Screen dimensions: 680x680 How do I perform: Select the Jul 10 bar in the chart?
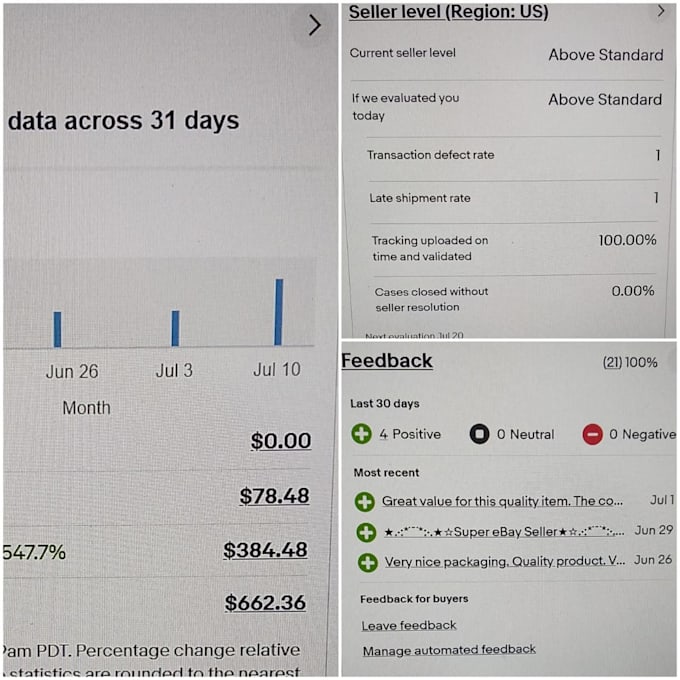click(x=279, y=312)
